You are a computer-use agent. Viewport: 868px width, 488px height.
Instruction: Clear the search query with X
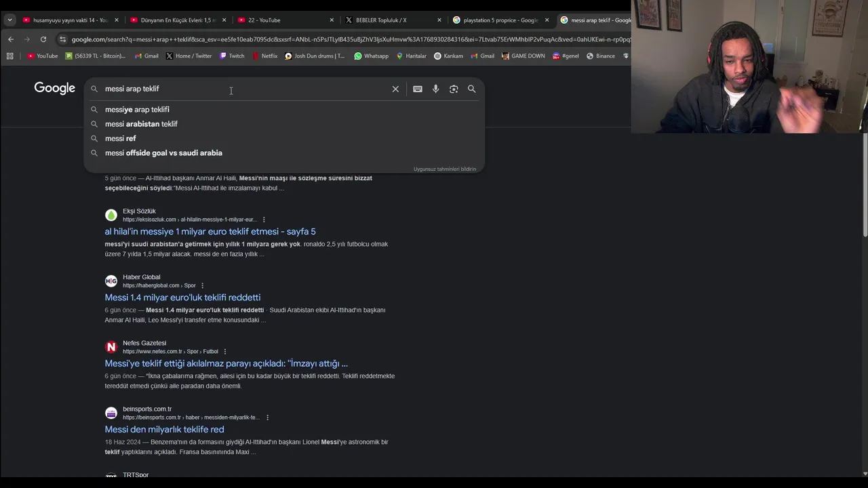click(x=395, y=89)
